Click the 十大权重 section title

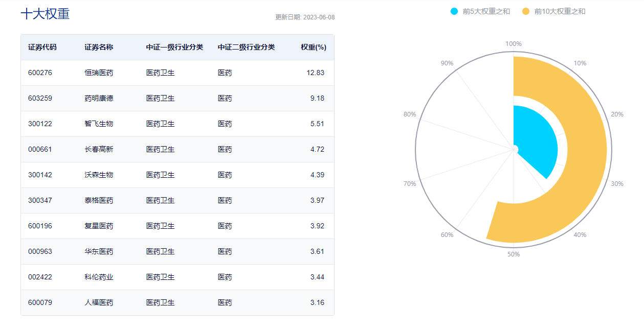(x=45, y=14)
